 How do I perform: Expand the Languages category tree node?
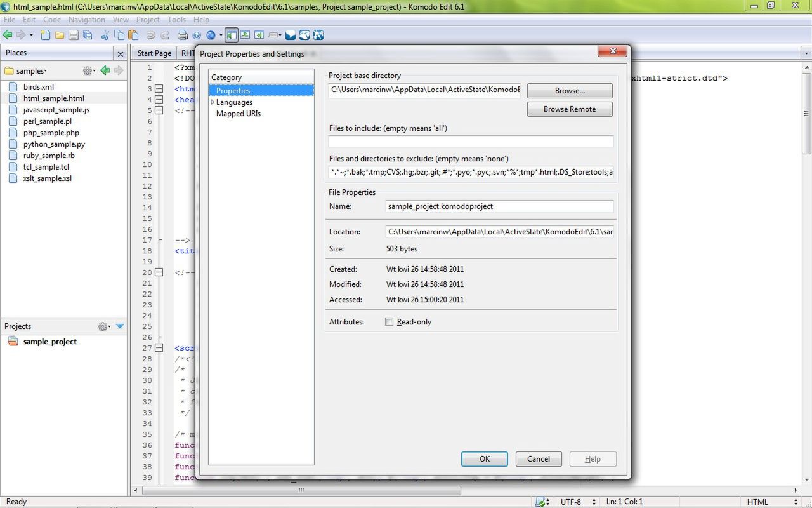click(213, 102)
